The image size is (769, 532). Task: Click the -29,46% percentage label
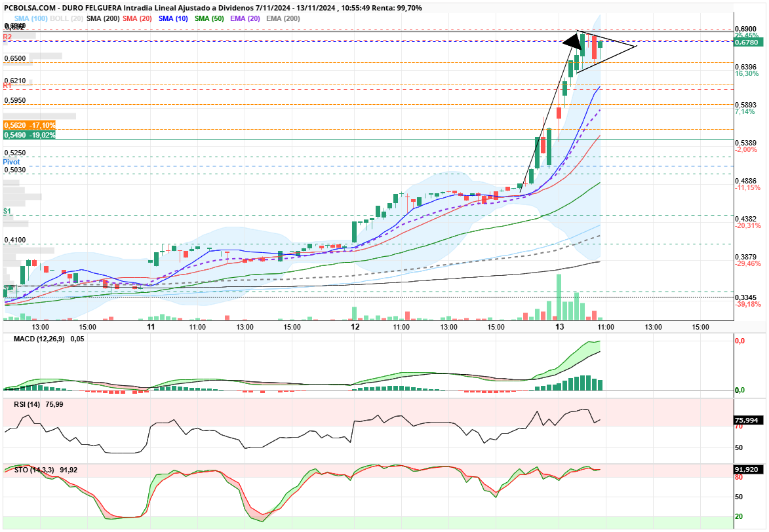coord(748,264)
